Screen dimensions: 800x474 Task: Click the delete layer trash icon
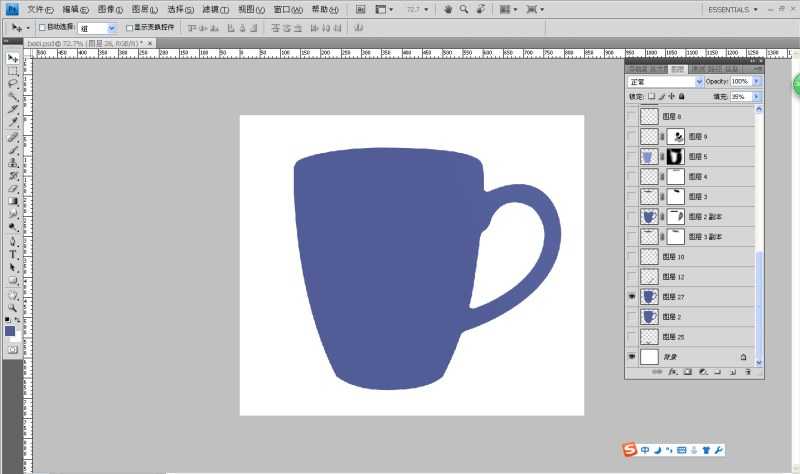click(x=747, y=372)
